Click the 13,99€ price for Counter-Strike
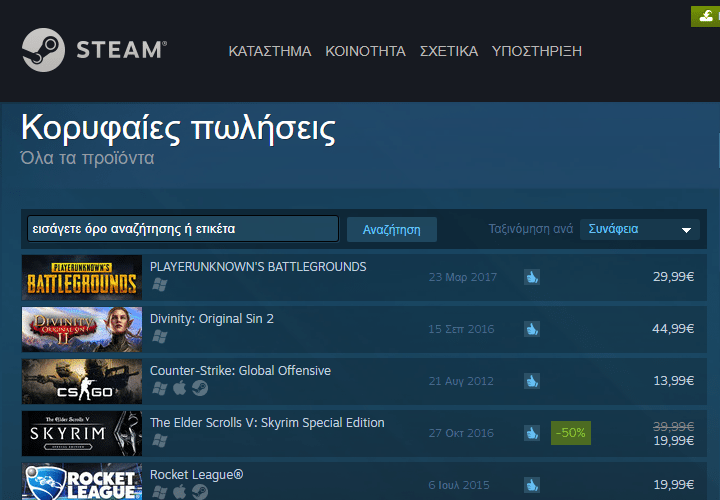 pos(673,380)
